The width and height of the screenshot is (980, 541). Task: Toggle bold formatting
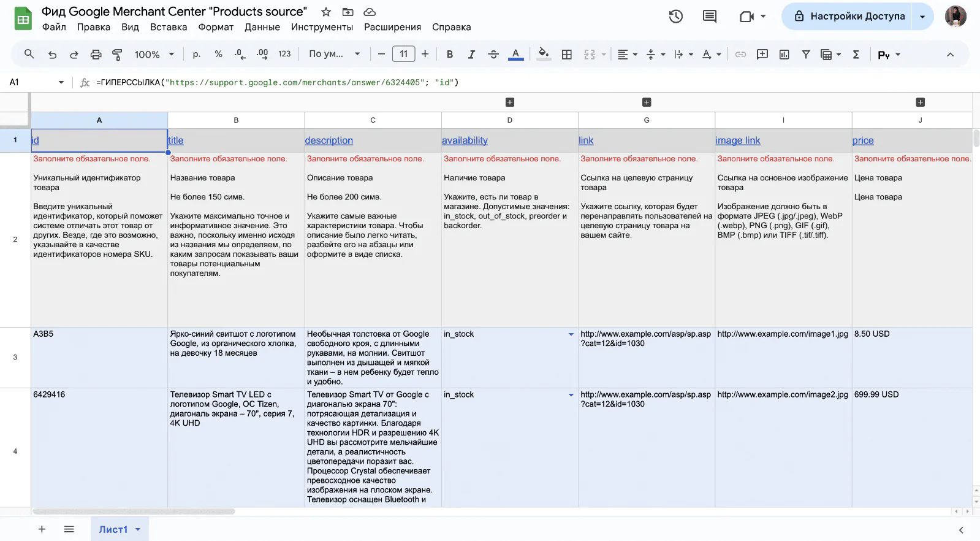(x=450, y=55)
